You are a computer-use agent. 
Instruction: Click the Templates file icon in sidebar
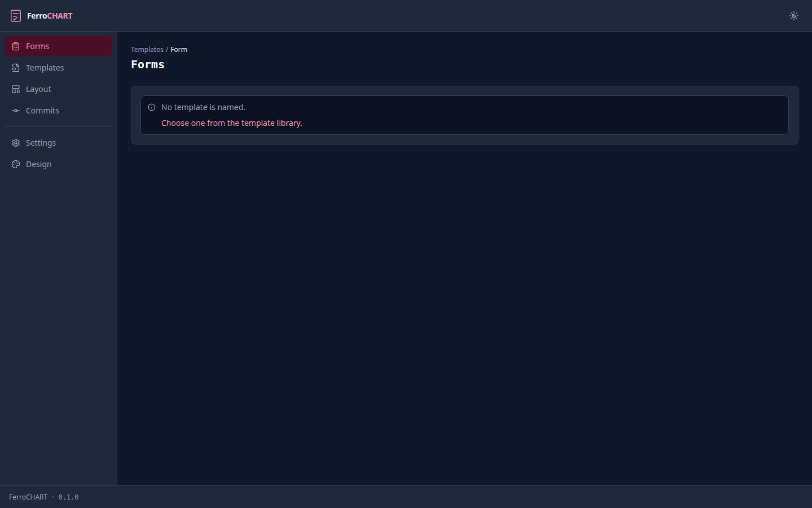[16, 68]
